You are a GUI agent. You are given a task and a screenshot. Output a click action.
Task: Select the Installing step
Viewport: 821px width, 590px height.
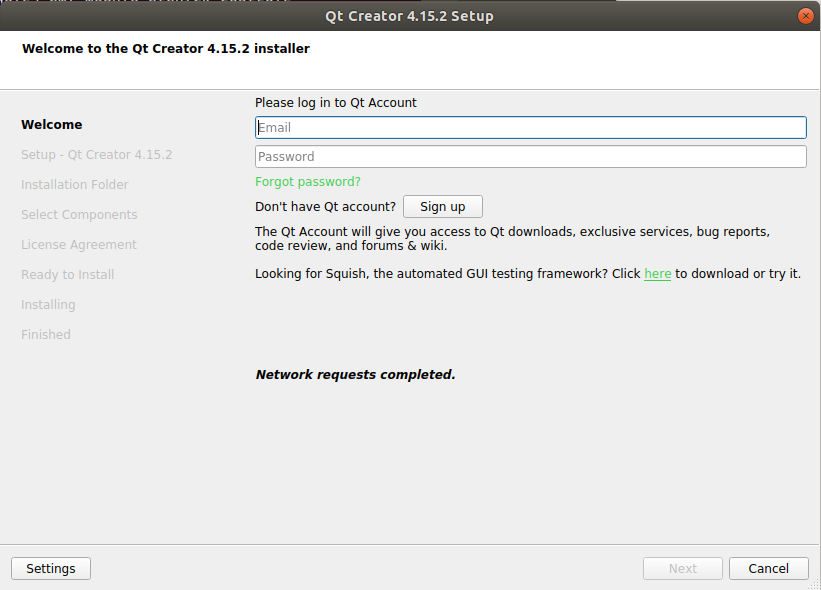click(48, 305)
